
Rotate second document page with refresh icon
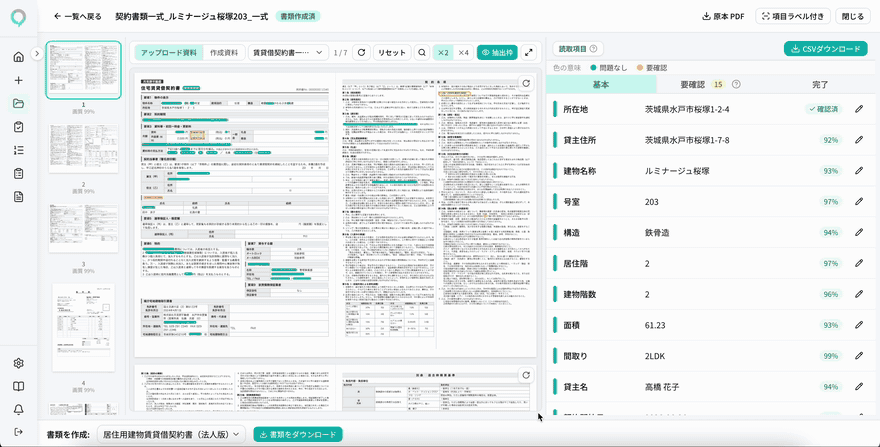[x=525, y=375]
